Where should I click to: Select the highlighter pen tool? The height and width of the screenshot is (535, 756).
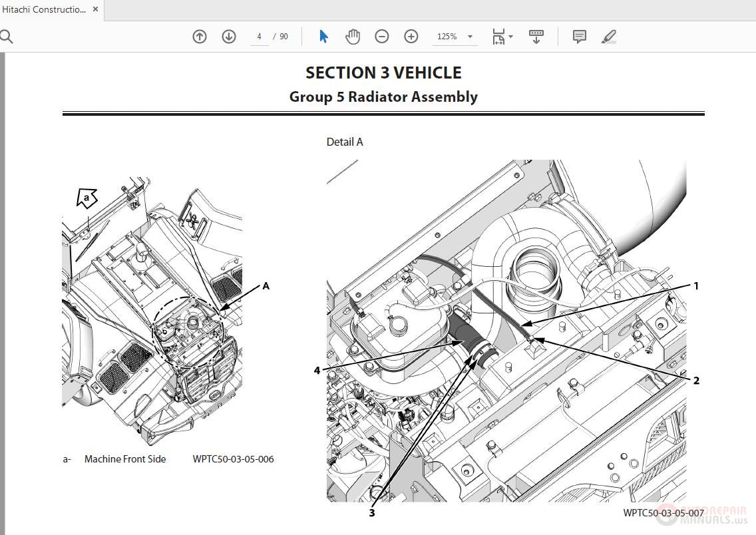pyautogui.click(x=609, y=37)
